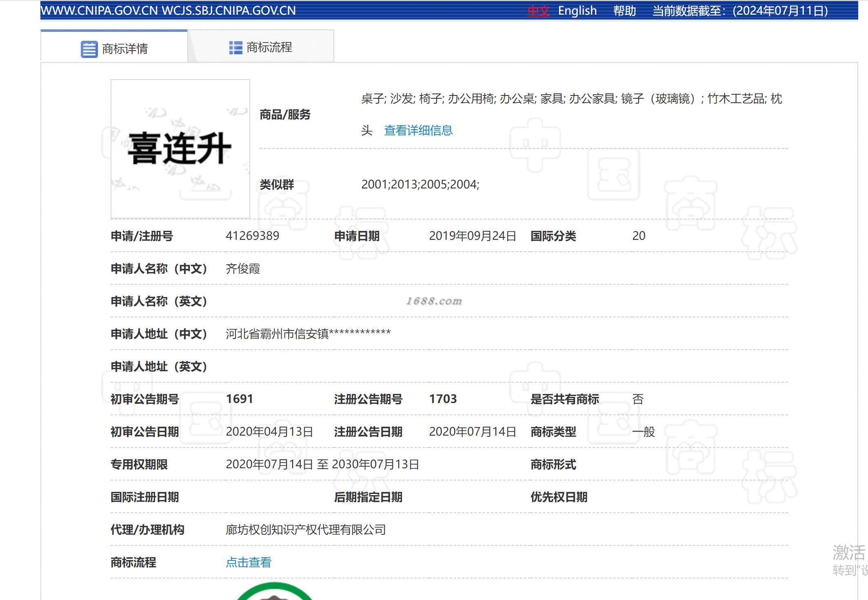The height and width of the screenshot is (600, 868).
Task: Click the 类似群 codes 2001;2013;2005;2004
Action: click(x=420, y=184)
